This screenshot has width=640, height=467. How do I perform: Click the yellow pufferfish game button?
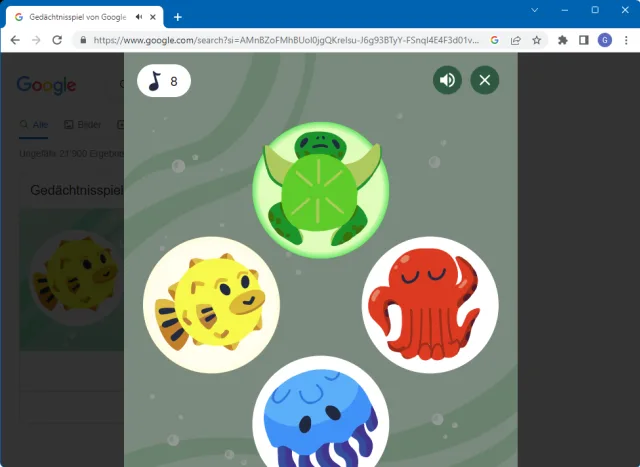[211, 305]
